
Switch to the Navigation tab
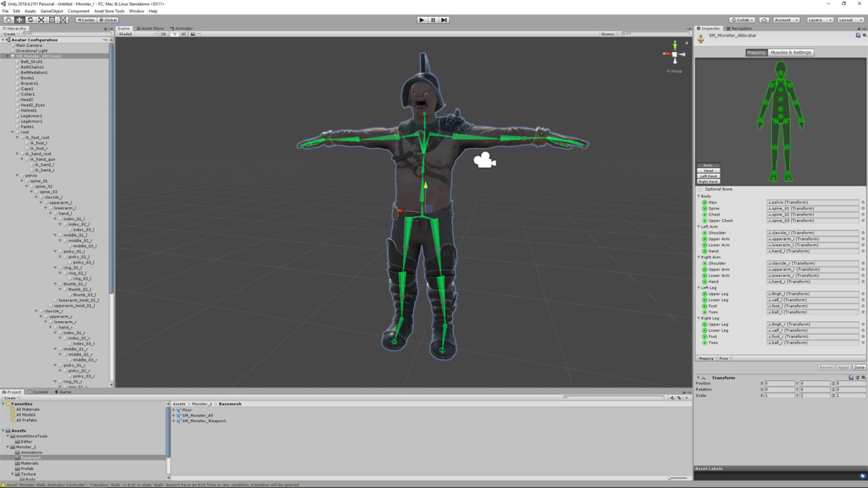(x=739, y=28)
